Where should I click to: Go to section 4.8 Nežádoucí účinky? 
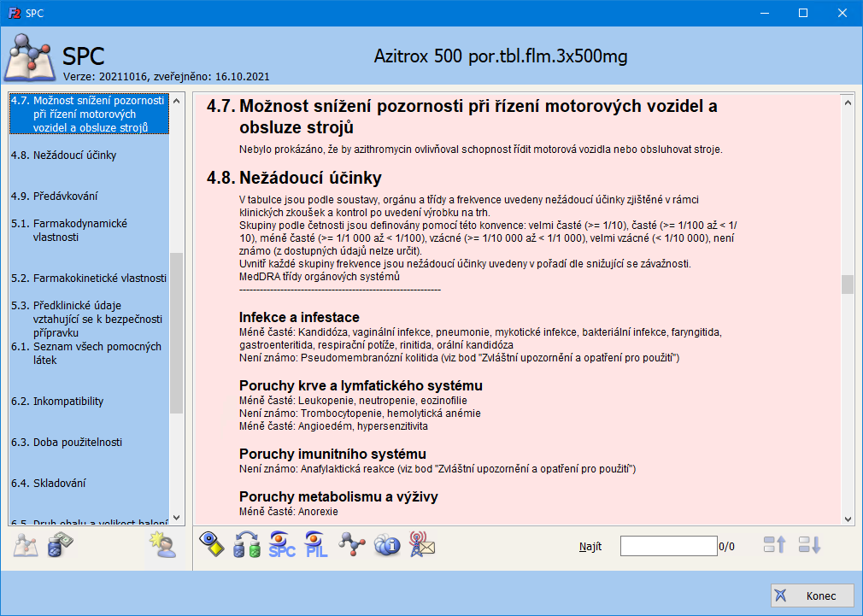pyautogui.click(x=89, y=155)
